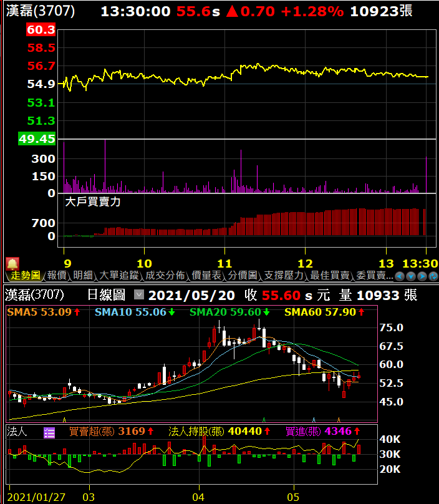The width and height of the screenshot is (439, 504).
Task: Click the SMA60 indicator label
Action: [x=320, y=312]
